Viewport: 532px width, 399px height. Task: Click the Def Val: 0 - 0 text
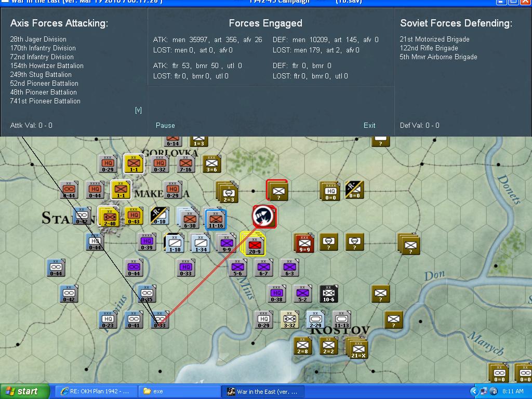coord(419,125)
